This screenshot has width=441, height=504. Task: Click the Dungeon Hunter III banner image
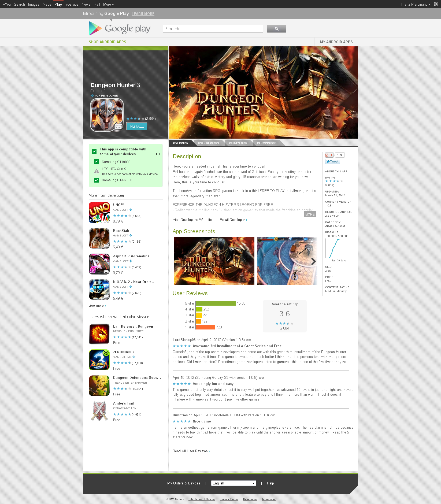click(263, 92)
